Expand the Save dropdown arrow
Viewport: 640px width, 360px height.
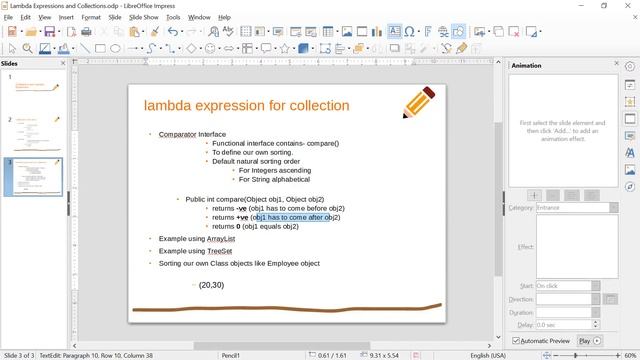pyautogui.click(x=59, y=31)
